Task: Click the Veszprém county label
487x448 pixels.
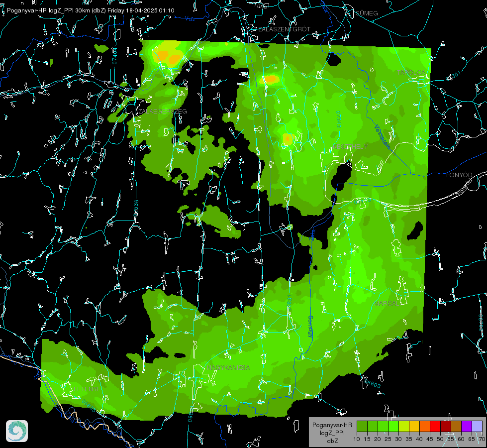Action: point(382,137)
